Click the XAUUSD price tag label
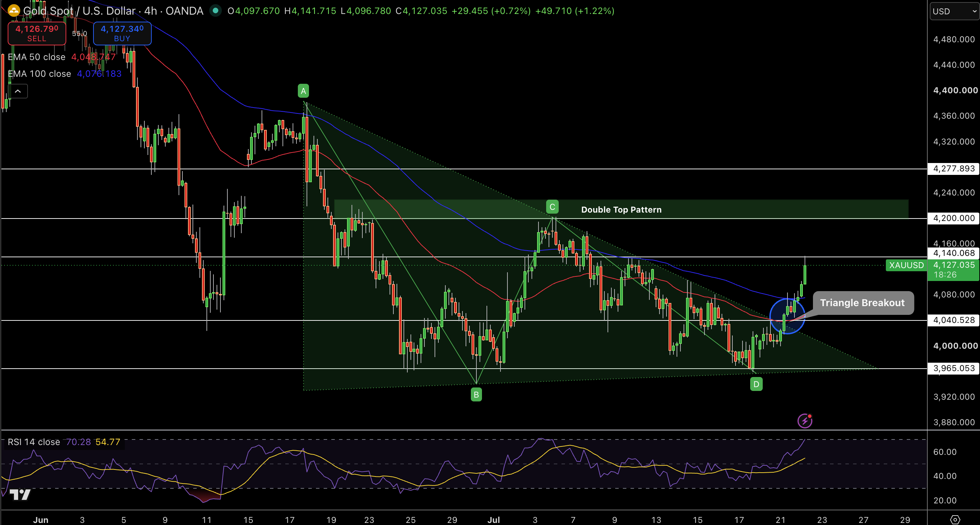 tap(906, 265)
